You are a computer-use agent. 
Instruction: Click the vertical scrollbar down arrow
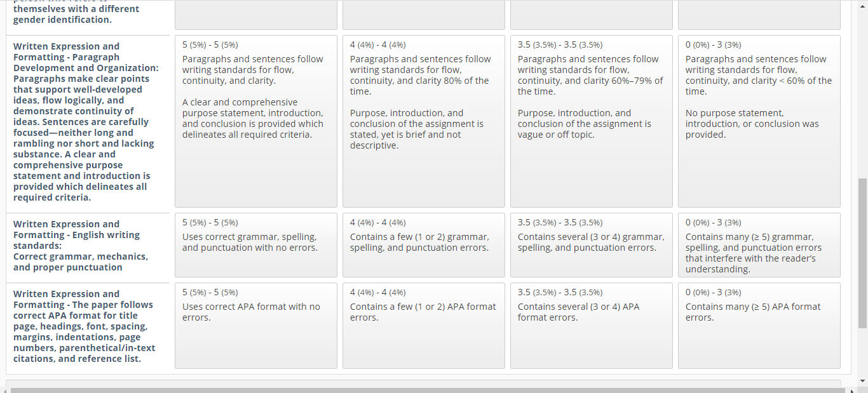862,381
